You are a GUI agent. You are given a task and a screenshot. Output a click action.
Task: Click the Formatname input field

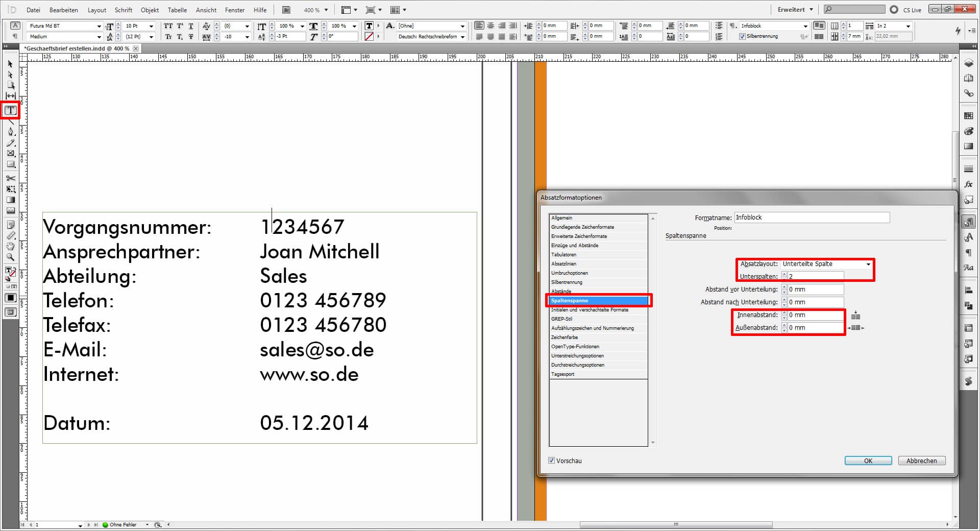pyautogui.click(x=812, y=218)
